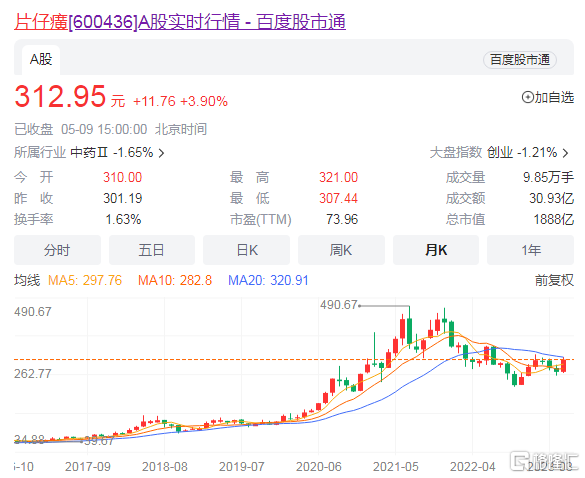This screenshot has width=585, height=478.
Task: Click the MA20: 320.91 indicator label
Action: (x=268, y=280)
